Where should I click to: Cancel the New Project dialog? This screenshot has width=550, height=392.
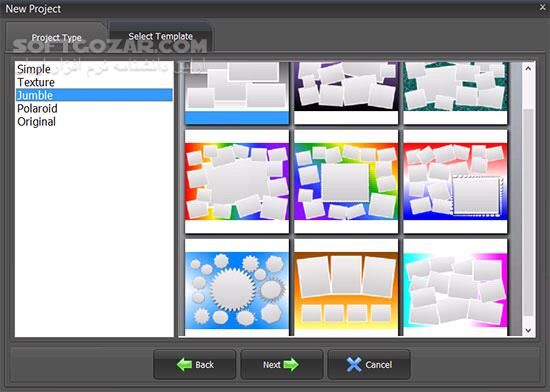369,365
